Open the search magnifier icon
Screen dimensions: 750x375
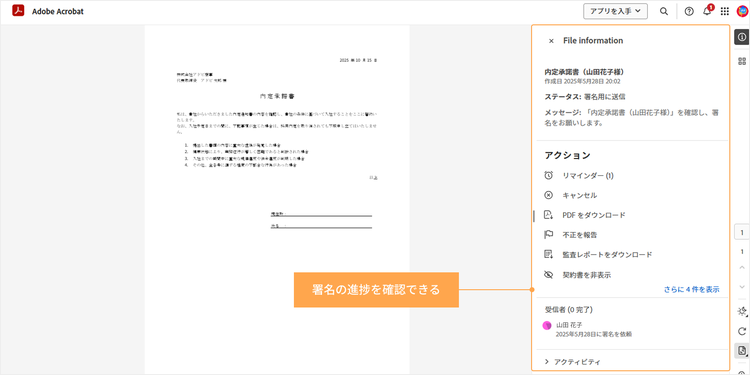(663, 11)
